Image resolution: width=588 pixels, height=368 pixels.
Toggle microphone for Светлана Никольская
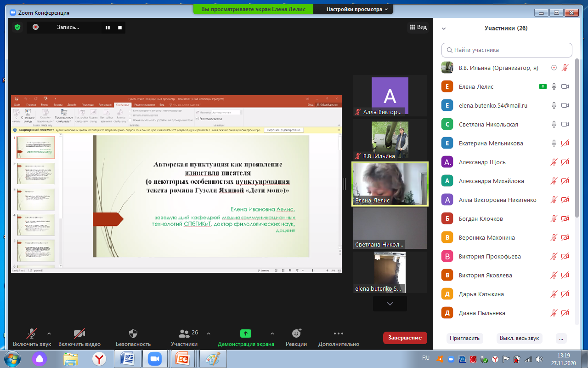(x=554, y=124)
